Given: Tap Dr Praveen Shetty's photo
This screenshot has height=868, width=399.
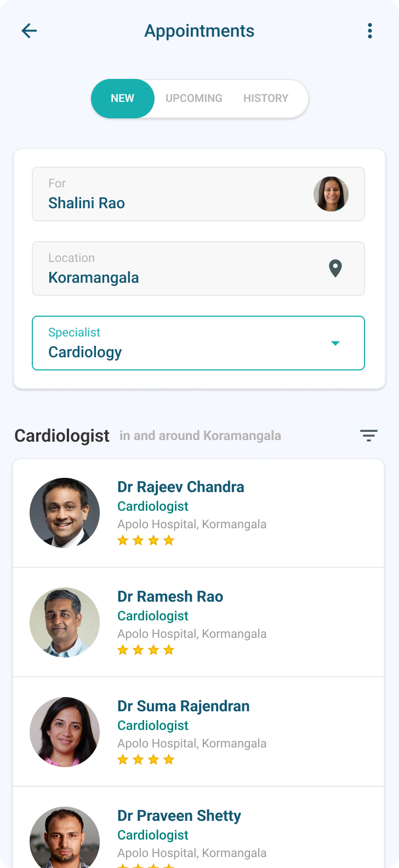Looking at the screenshot, I should pos(65,837).
